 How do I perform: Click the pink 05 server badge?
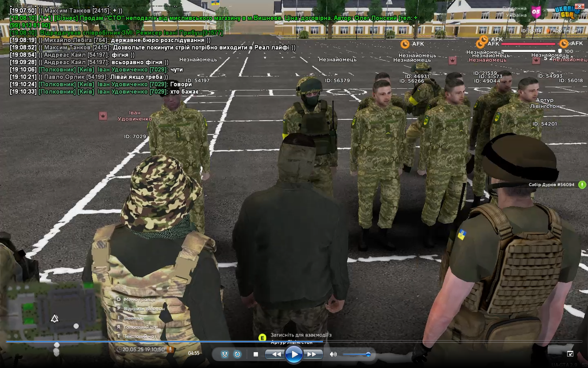[x=536, y=11]
